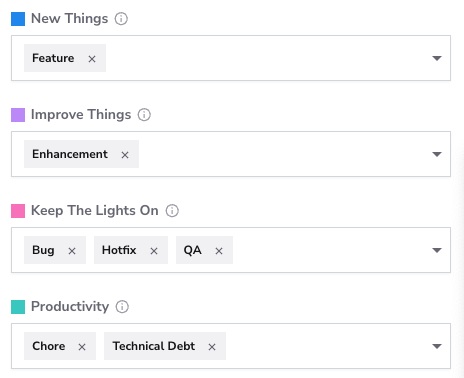Expand the Keep The Lights On dropdown arrow
Viewport: 464px width, 378px height.
(437, 250)
